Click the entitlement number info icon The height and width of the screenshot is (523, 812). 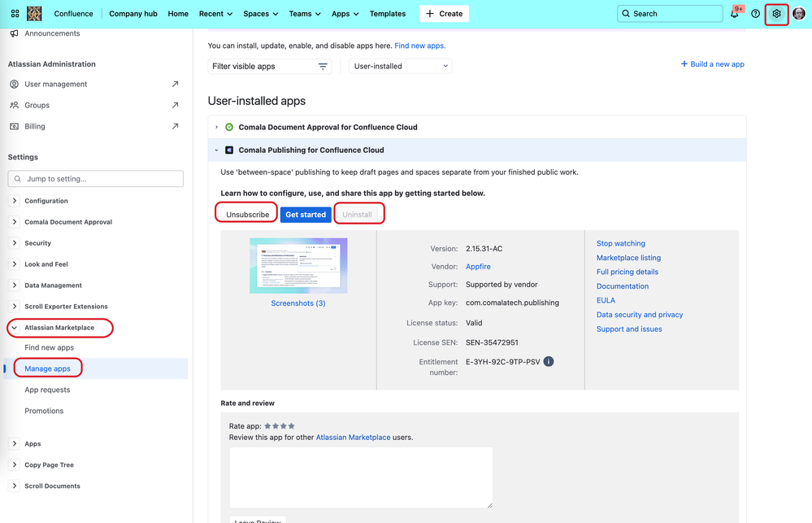tap(549, 361)
